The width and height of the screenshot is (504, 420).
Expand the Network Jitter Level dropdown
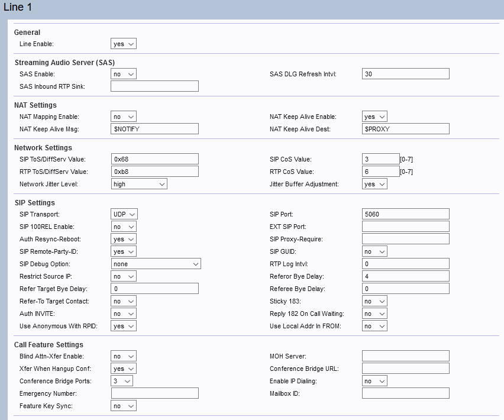pos(139,184)
